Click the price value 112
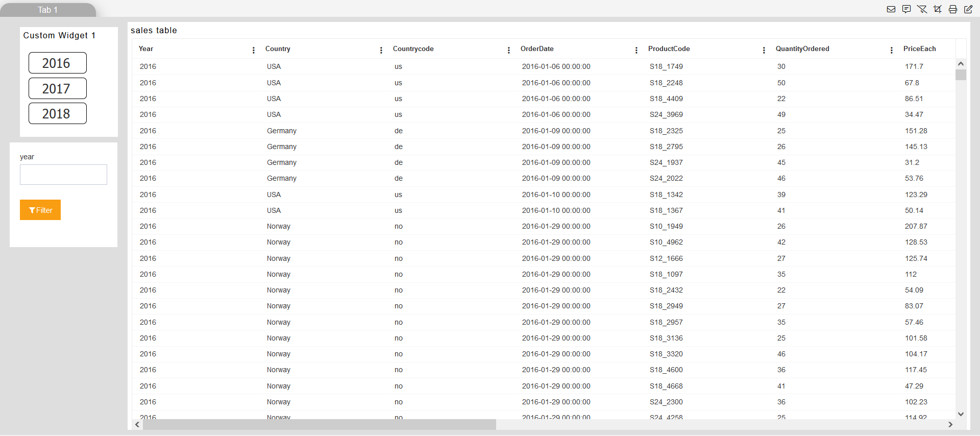This screenshot has width=980, height=436. (911, 274)
